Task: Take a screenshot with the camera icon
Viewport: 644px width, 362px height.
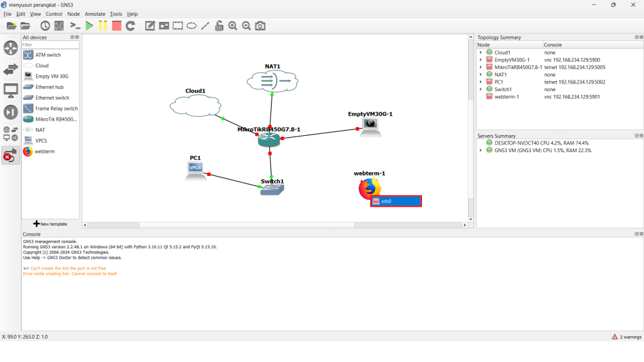Action: click(x=260, y=26)
